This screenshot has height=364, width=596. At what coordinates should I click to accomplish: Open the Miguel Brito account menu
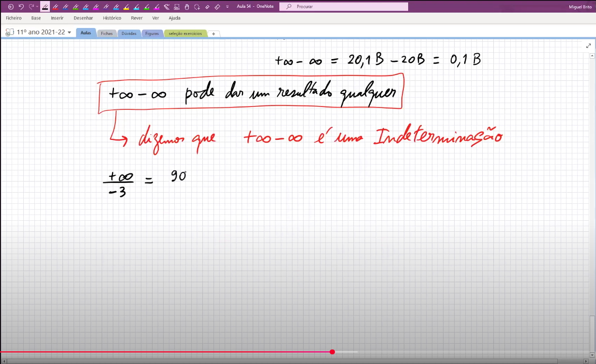[580, 7]
